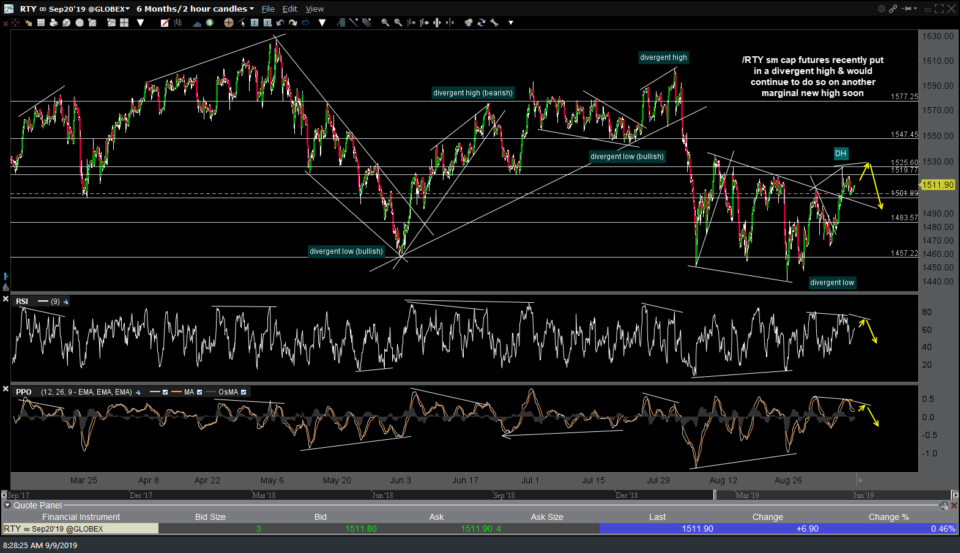Image resolution: width=960 pixels, height=553 pixels.
Task: Choose the candlestick bar chart type icon
Action: coord(178,23)
